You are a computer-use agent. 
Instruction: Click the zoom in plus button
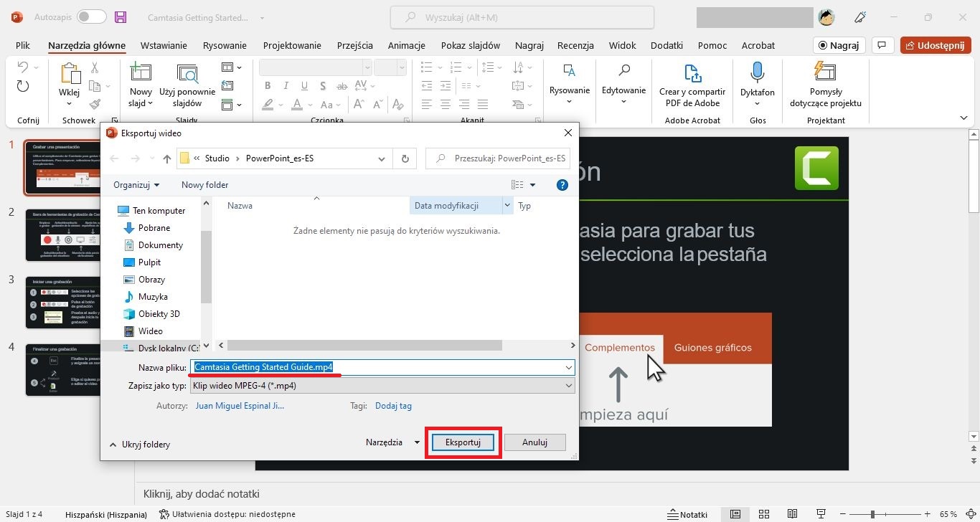click(x=926, y=514)
